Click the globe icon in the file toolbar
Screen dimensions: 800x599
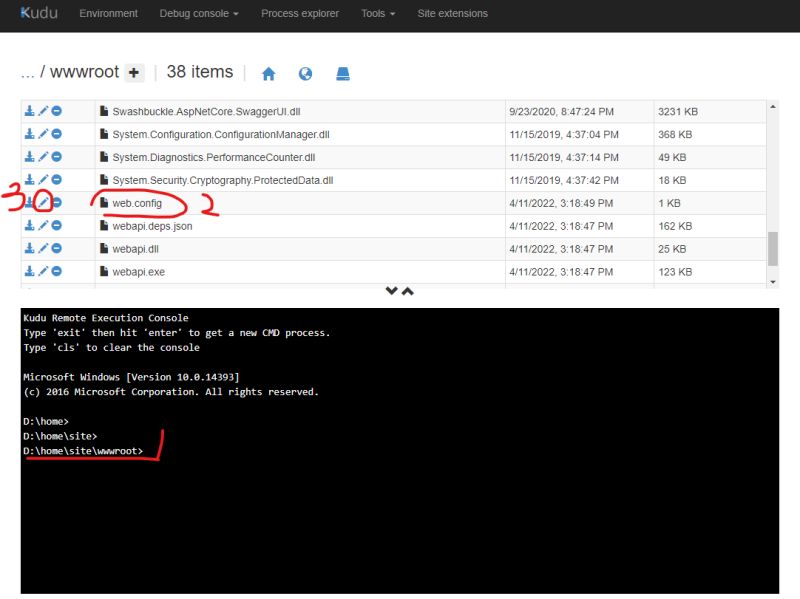click(306, 72)
